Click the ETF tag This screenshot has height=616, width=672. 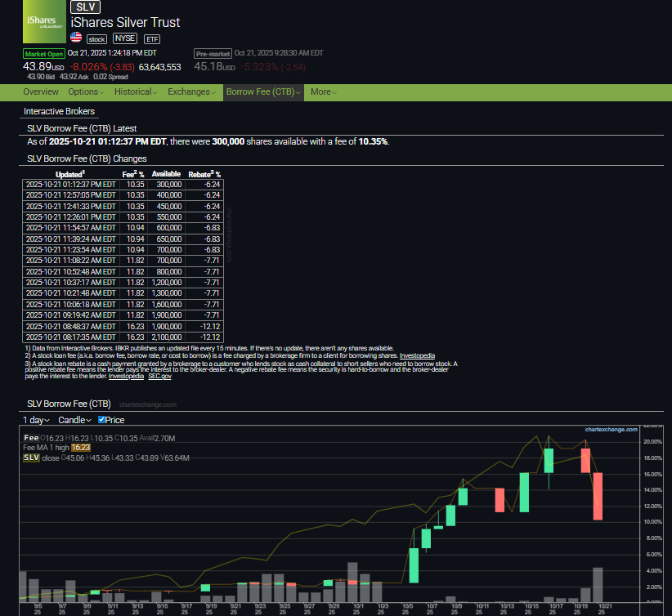(152, 39)
